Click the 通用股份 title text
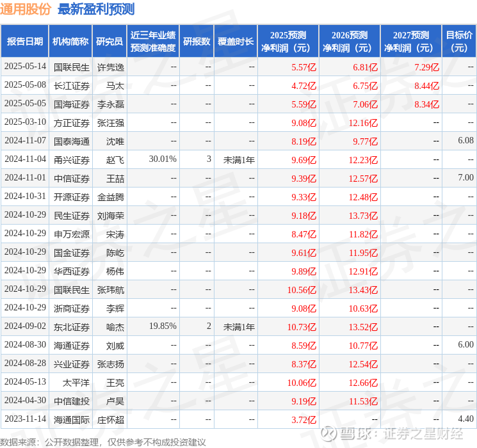This screenshot has height=448, width=477. (26, 9)
